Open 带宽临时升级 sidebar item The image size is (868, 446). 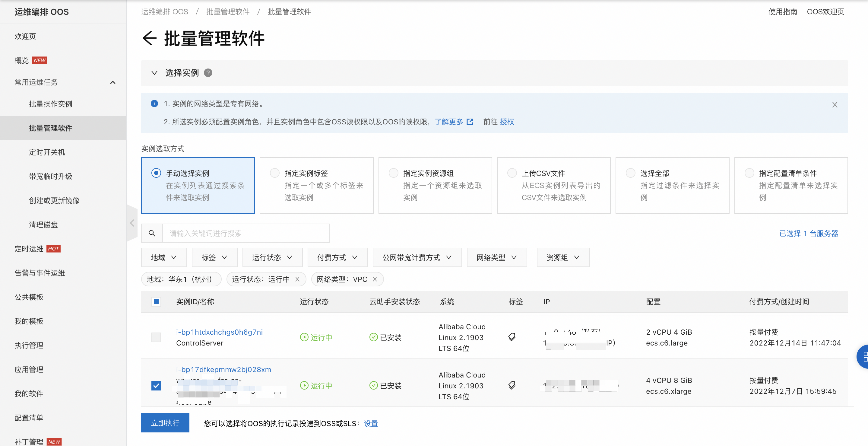click(51, 176)
